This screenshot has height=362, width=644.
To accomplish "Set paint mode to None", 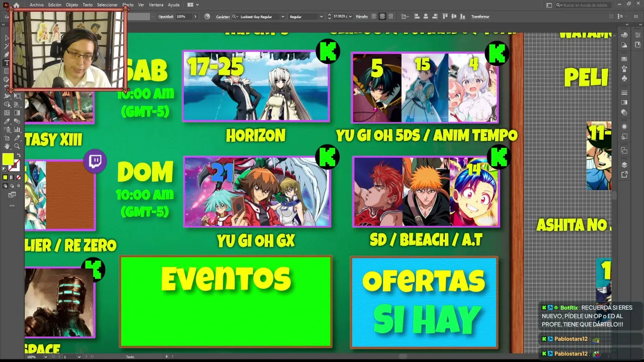I will pyautogui.click(x=19, y=177).
